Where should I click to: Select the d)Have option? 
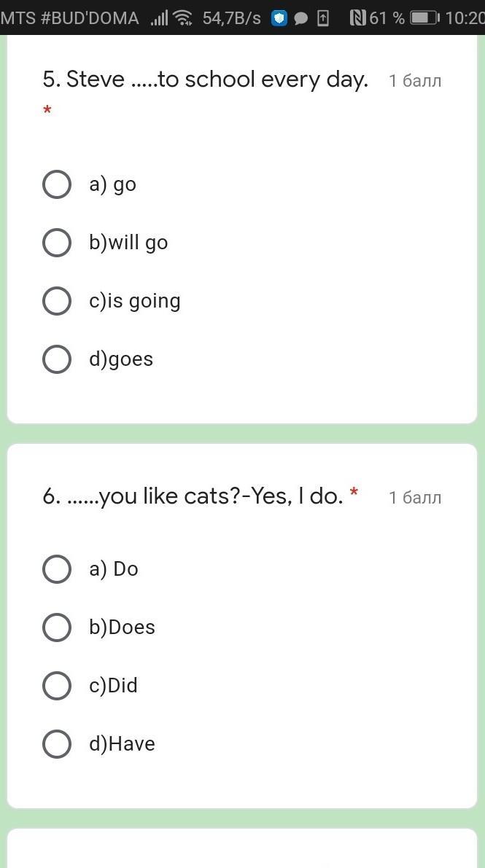57,744
